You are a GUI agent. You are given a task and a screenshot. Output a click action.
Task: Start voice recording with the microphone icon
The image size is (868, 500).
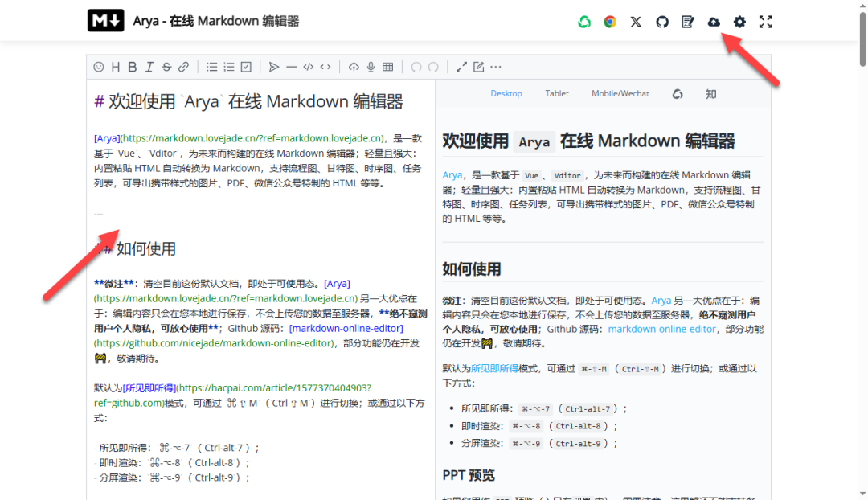coord(371,67)
